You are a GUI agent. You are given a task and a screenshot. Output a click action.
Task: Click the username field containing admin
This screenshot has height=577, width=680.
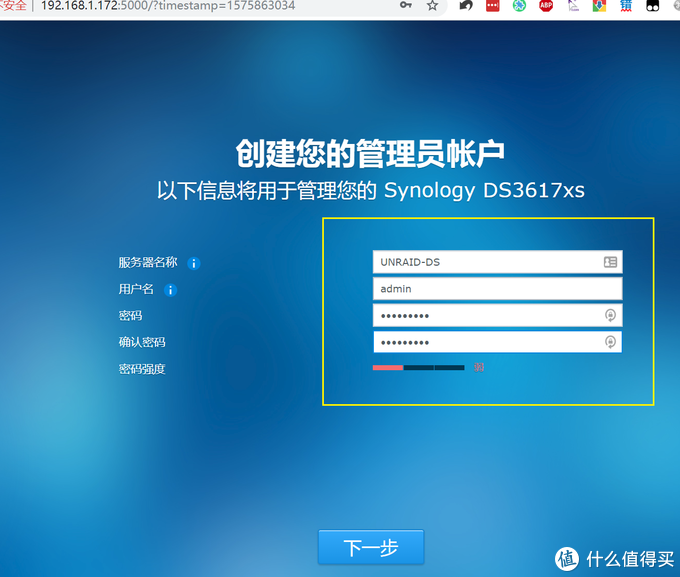[497, 289]
